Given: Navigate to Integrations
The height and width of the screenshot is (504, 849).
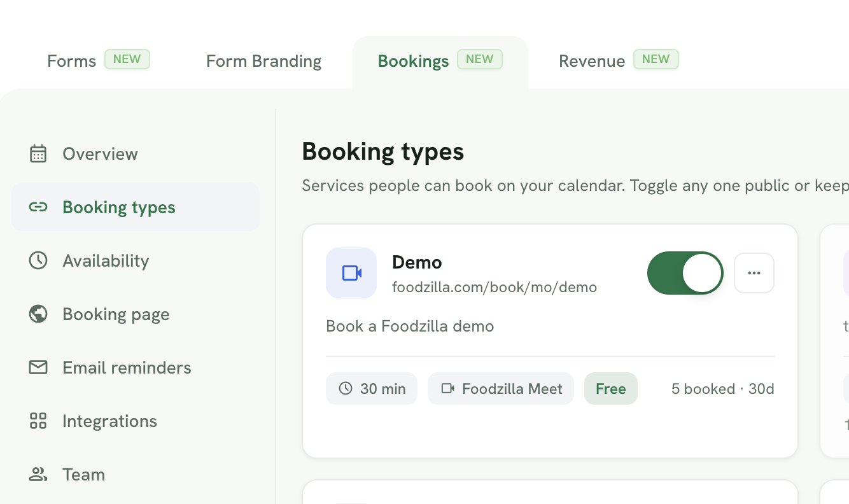Looking at the screenshot, I should pyautogui.click(x=136, y=421).
